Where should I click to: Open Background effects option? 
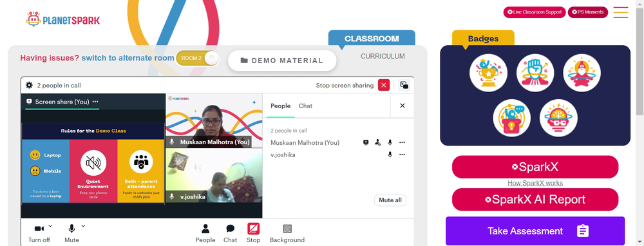(287, 233)
